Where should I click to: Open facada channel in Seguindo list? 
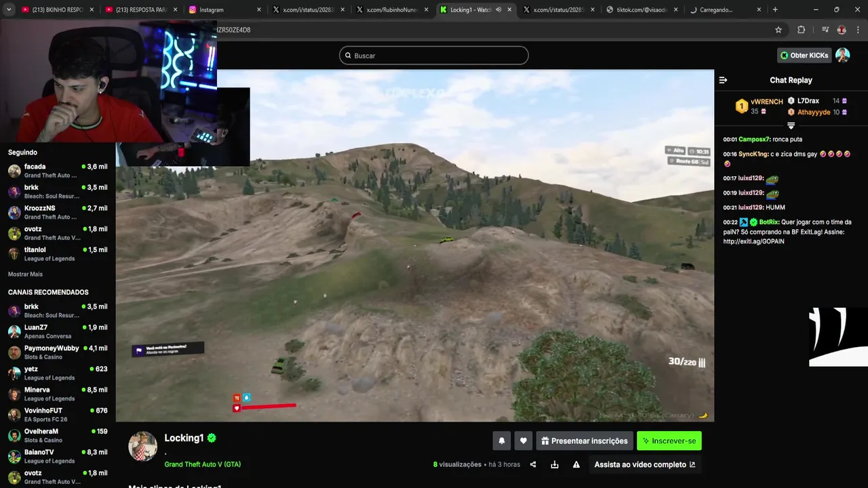coord(58,171)
